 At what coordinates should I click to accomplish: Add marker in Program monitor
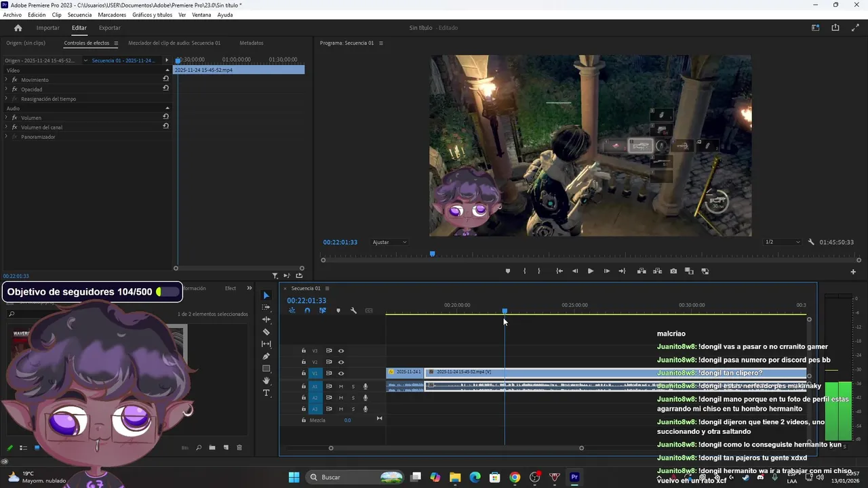tap(508, 271)
